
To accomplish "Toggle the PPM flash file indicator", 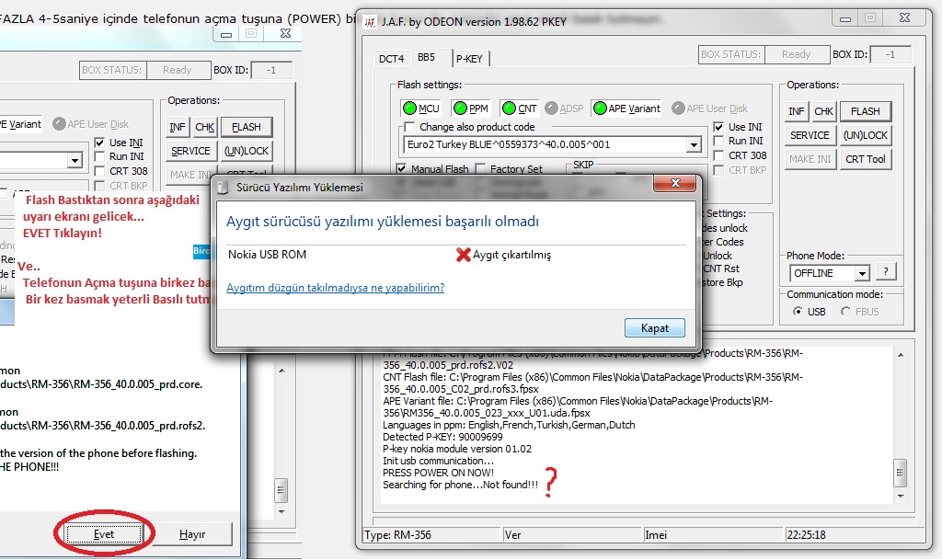I will 470,108.
